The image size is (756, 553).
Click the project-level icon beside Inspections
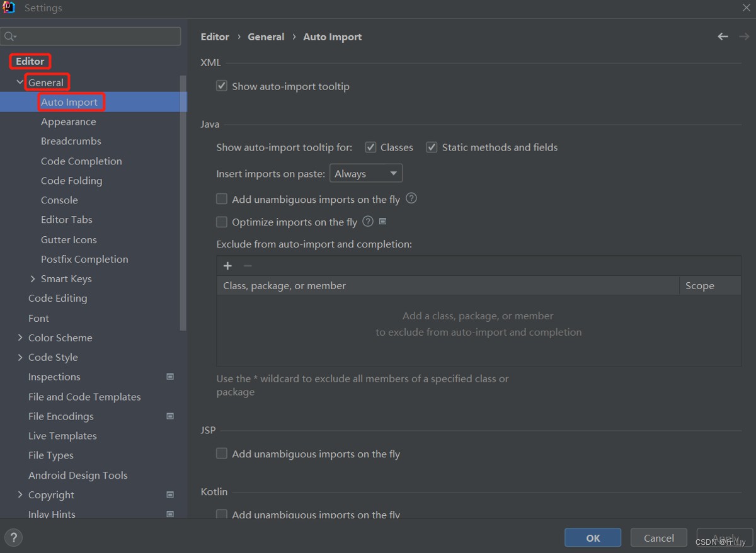point(170,377)
